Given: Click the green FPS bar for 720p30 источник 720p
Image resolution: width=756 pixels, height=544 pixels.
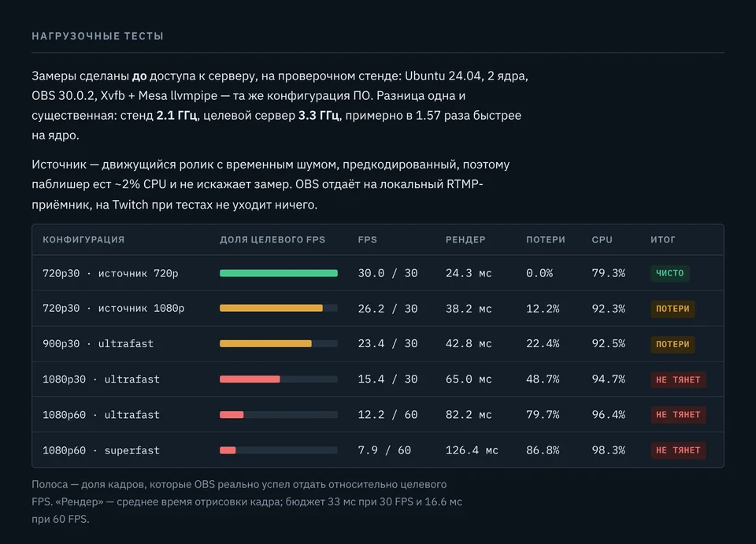Looking at the screenshot, I should point(279,273).
